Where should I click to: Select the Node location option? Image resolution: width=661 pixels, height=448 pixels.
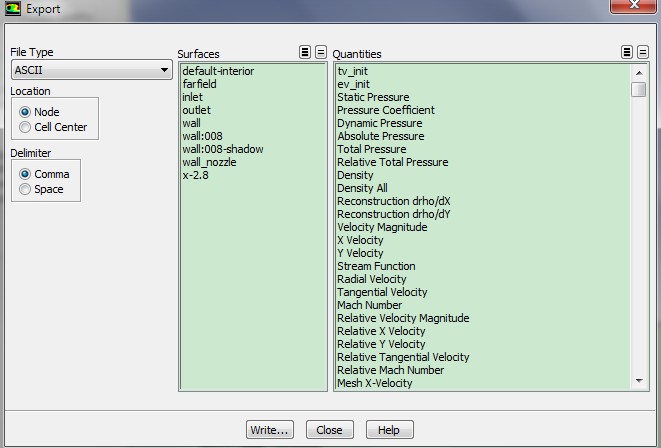[25, 112]
